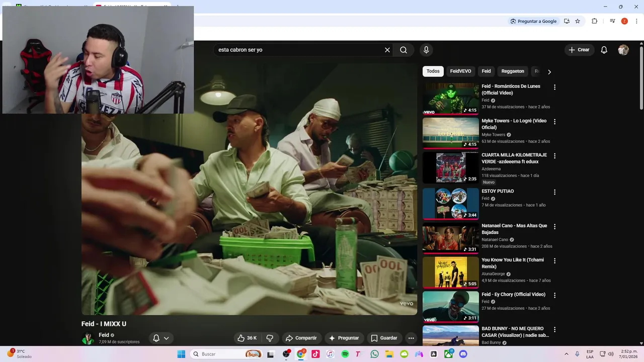The image size is (644, 362).
Task: Open Chrome media controls icon
Action: pyautogui.click(x=612, y=21)
